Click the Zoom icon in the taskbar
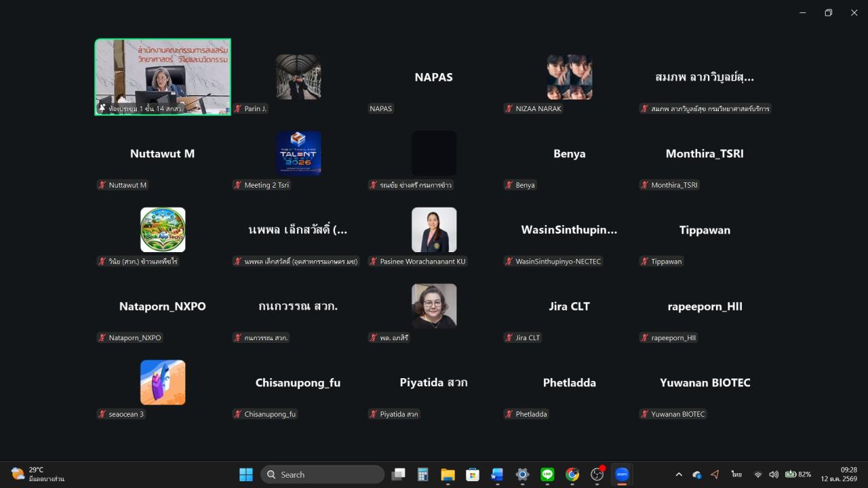Screen dimensions: 868x488 (x=622, y=474)
